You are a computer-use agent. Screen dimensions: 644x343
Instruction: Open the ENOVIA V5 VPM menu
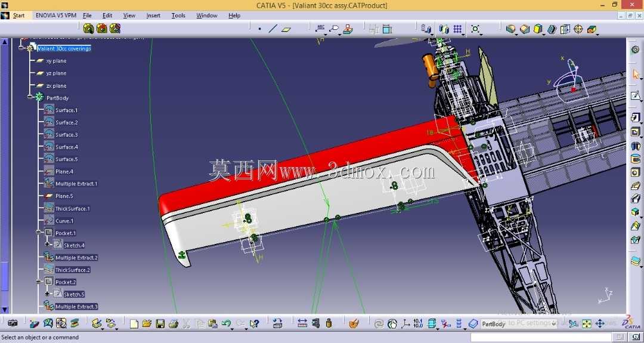point(55,16)
